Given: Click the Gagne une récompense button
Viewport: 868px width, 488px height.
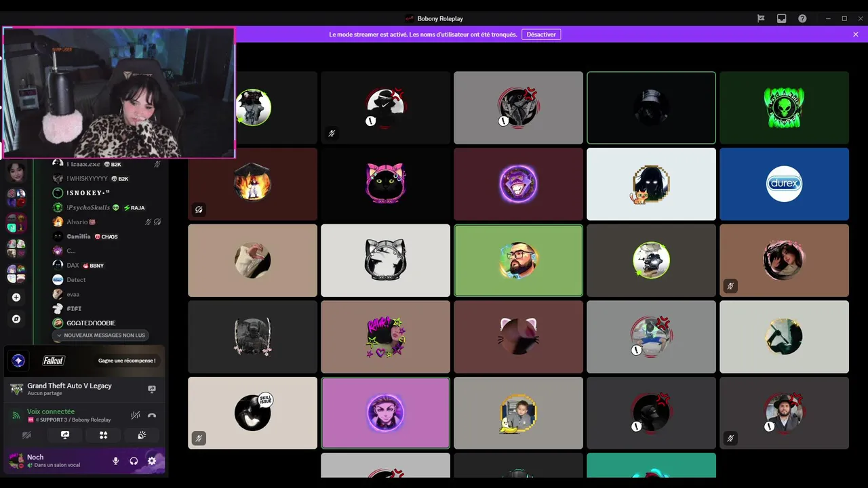Looking at the screenshot, I should [127, 361].
